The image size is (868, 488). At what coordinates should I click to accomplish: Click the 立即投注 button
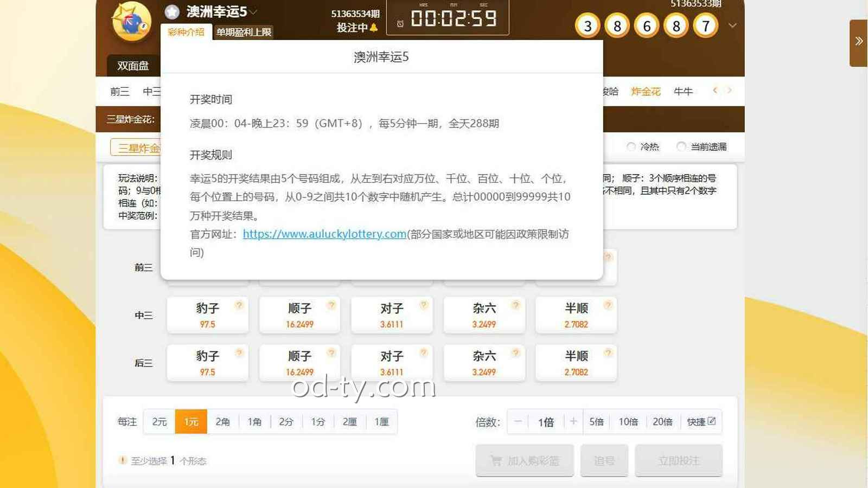click(679, 460)
